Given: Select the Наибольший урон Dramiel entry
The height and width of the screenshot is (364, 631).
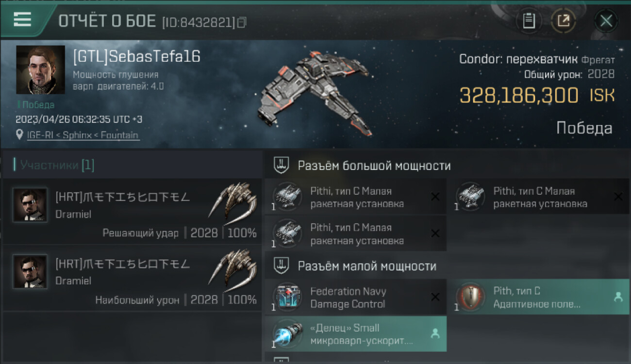Looking at the screenshot, I should click(132, 278).
